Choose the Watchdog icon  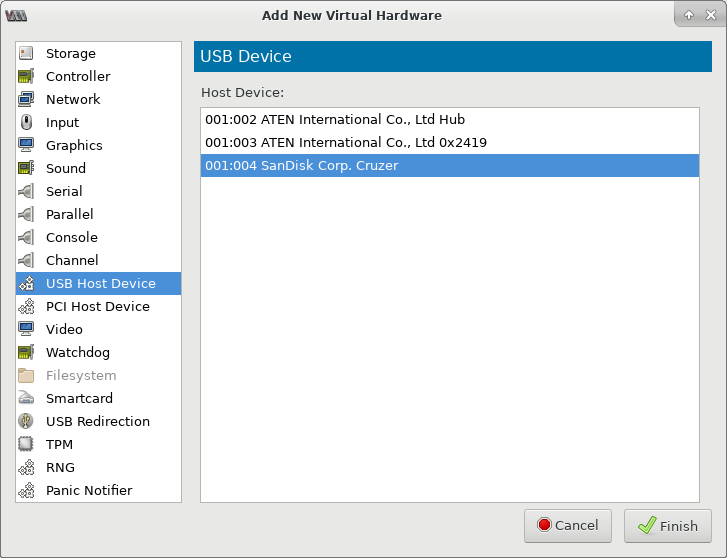point(26,353)
